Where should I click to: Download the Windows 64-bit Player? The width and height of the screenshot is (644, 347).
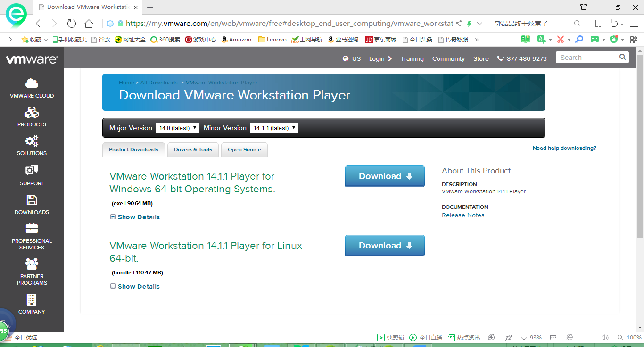[x=385, y=176]
